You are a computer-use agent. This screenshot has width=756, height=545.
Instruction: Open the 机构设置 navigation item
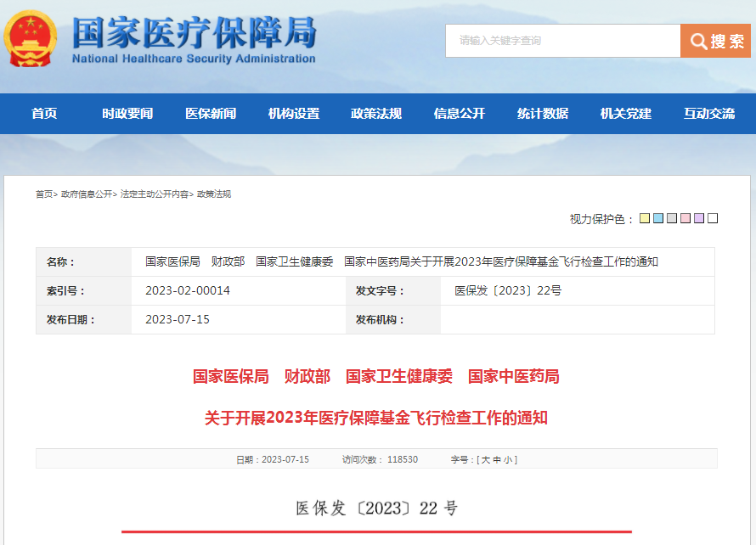click(294, 114)
